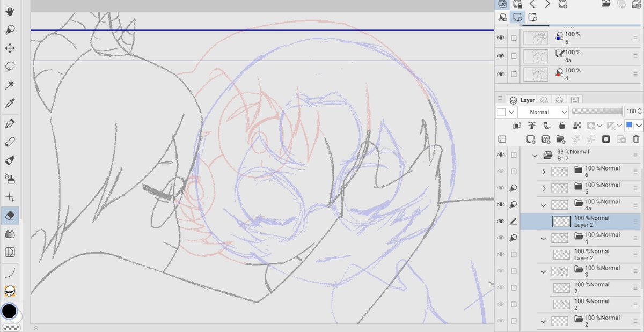The width and height of the screenshot is (644, 332).
Task: Toggle visibility of animation cel 4a
Action: (501, 56)
